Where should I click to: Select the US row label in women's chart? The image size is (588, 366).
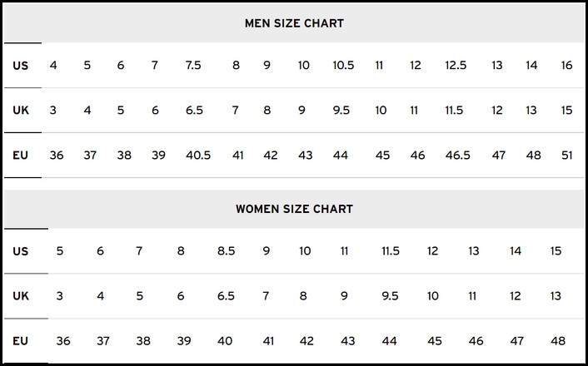[21, 250]
